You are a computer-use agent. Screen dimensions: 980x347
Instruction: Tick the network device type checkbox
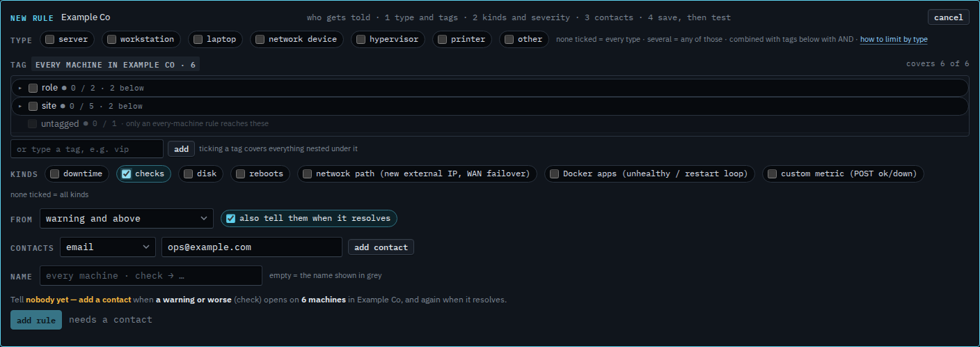(x=260, y=40)
